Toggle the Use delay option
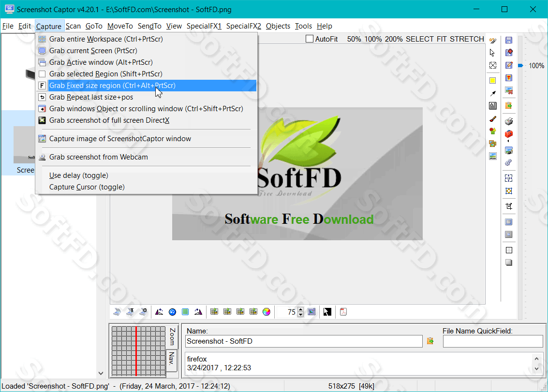Image resolution: width=548 pixels, height=392 pixels. pyautogui.click(x=79, y=175)
